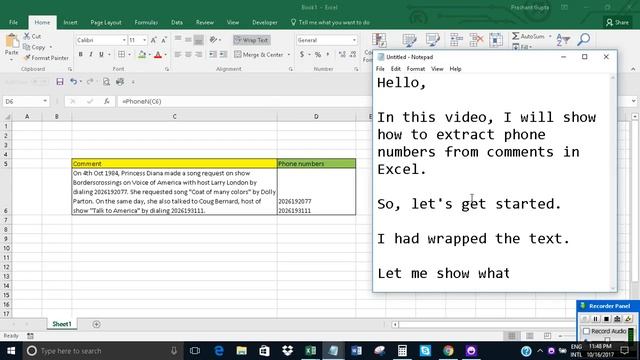This screenshot has width=640, height=360.
Task: Click the Undo arrow icon
Action: [x=73, y=82]
